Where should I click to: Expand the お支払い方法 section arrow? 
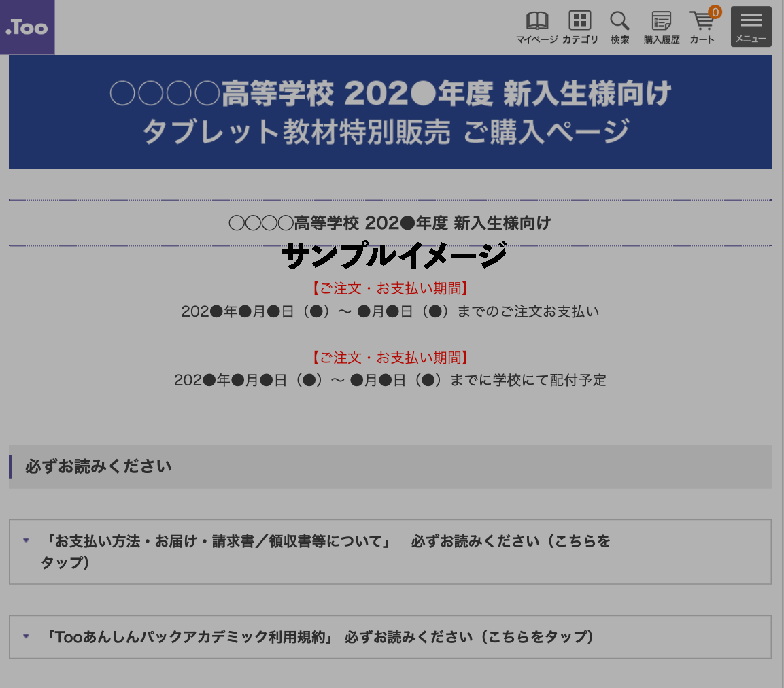tap(27, 541)
